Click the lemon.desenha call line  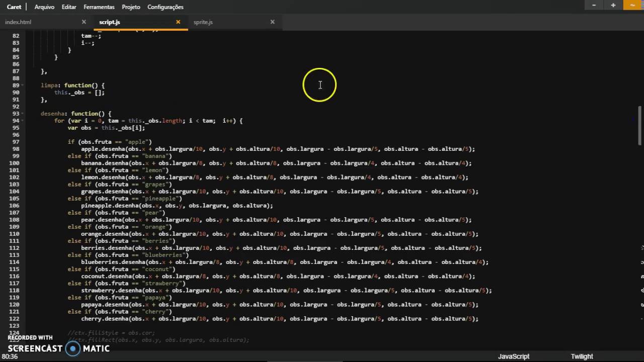pyautogui.click(x=275, y=177)
